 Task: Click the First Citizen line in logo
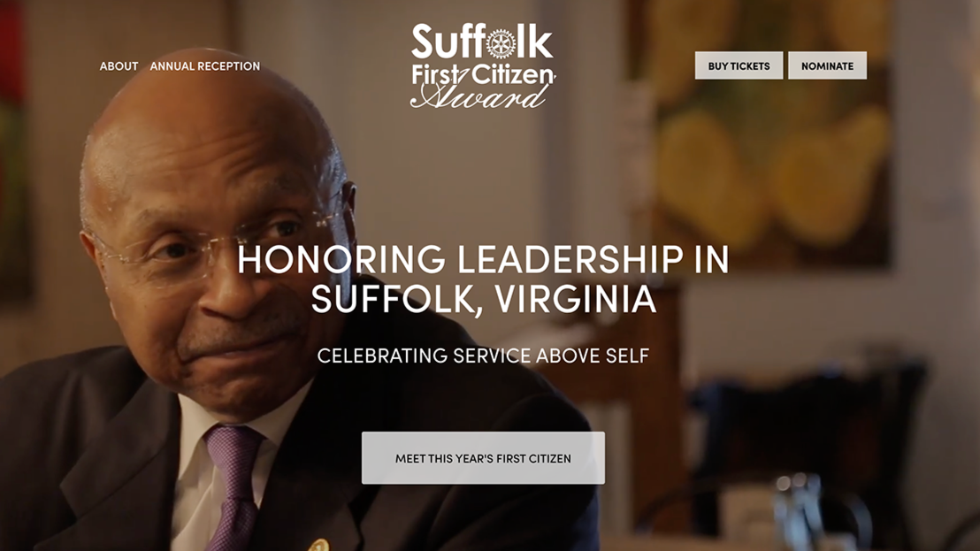coord(483,74)
